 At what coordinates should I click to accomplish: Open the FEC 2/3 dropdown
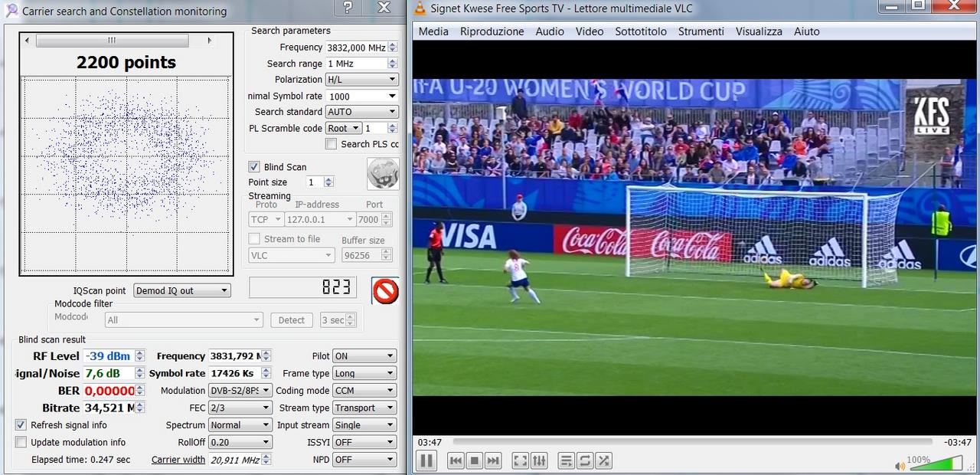click(x=240, y=408)
